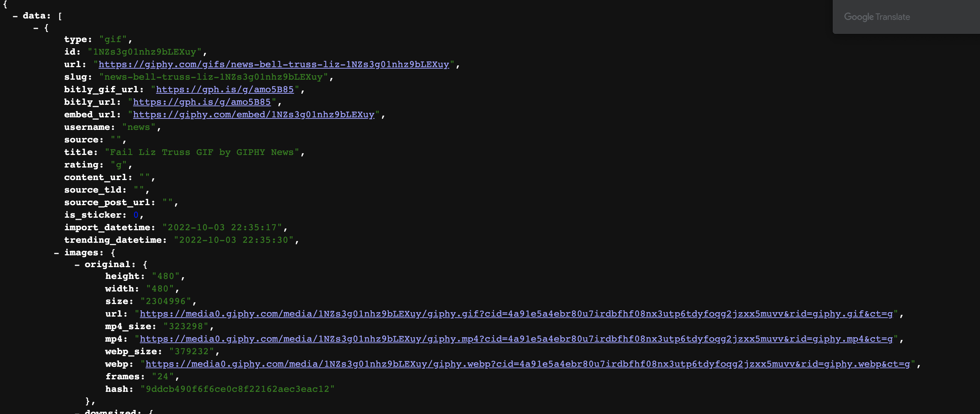The image size is (980, 414).
Task: Open the bitly_url gph.is link
Action: click(202, 102)
